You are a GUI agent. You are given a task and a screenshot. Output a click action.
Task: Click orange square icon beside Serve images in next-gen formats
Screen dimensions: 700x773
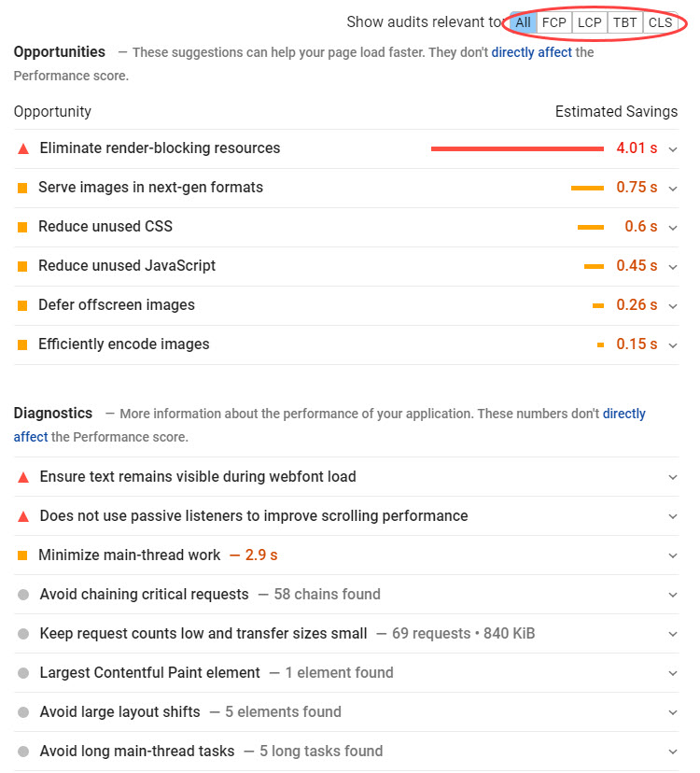click(22, 188)
